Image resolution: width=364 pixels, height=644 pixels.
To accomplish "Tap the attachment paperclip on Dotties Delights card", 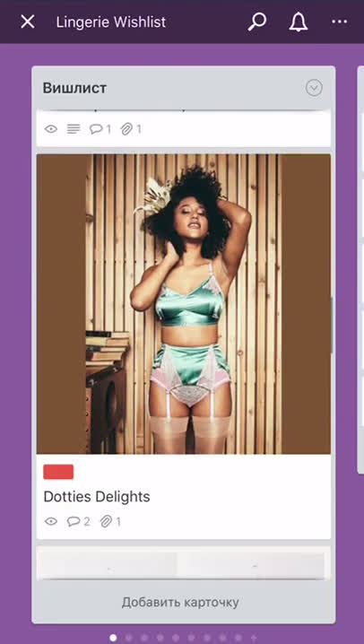I will 106,522.
